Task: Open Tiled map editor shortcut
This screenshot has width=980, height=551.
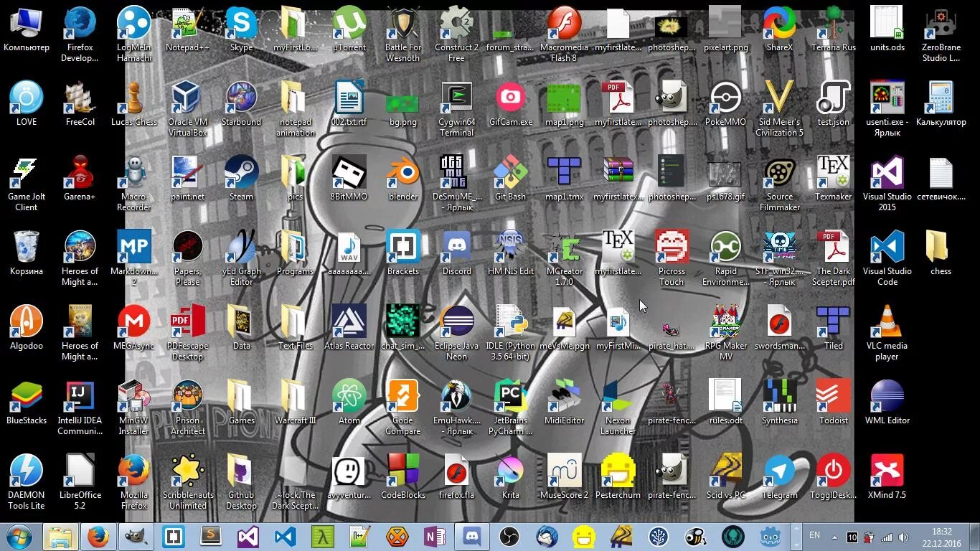Action: click(834, 329)
